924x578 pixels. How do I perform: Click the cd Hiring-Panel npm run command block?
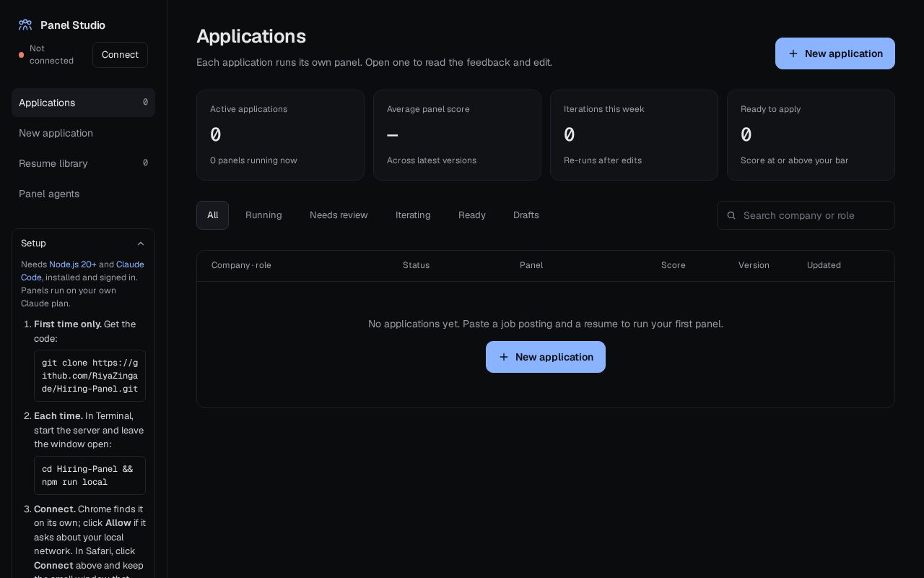click(90, 475)
